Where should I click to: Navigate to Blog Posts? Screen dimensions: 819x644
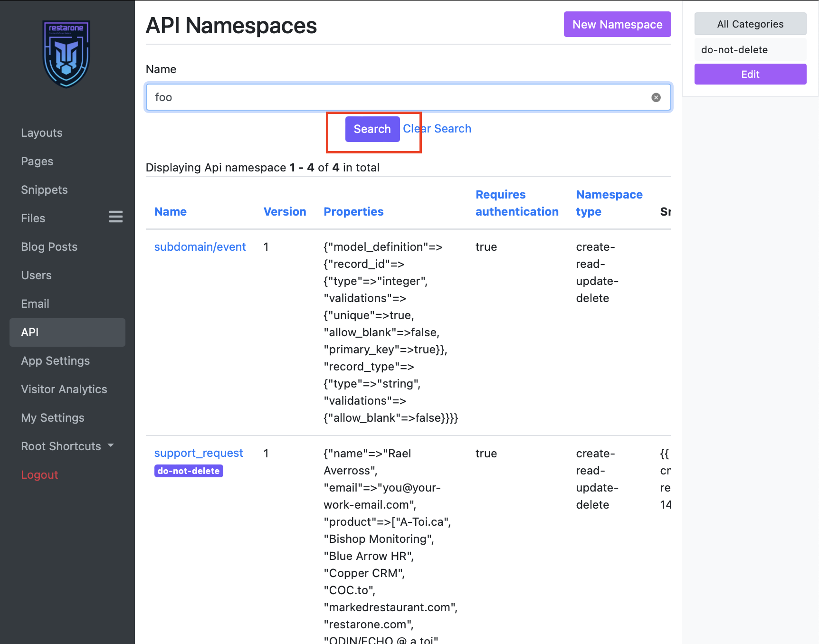pos(49,247)
